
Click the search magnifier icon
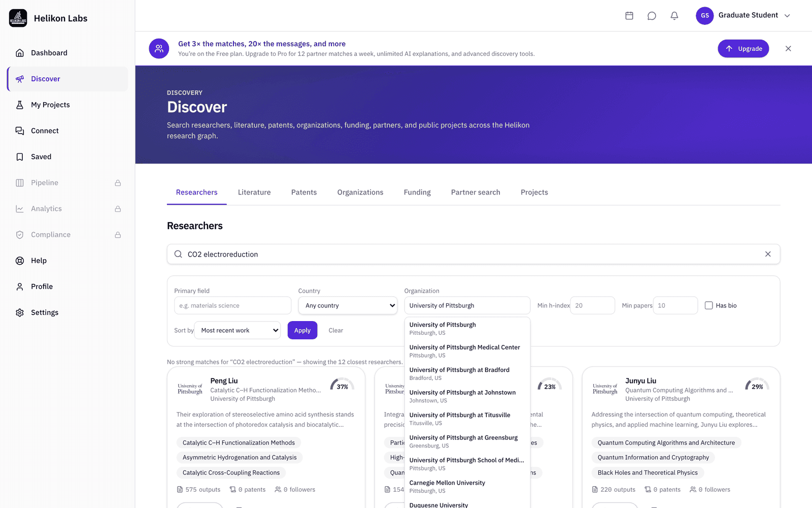click(178, 254)
